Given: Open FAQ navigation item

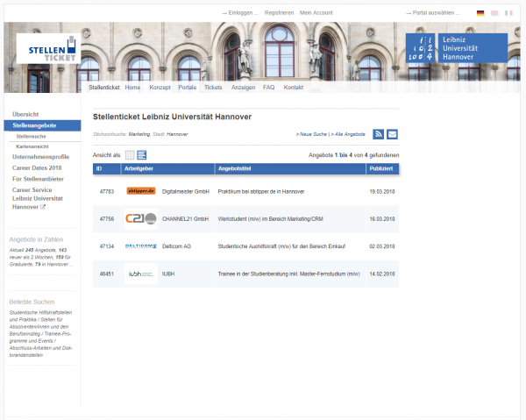Looking at the screenshot, I should click(x=269, y=87).
